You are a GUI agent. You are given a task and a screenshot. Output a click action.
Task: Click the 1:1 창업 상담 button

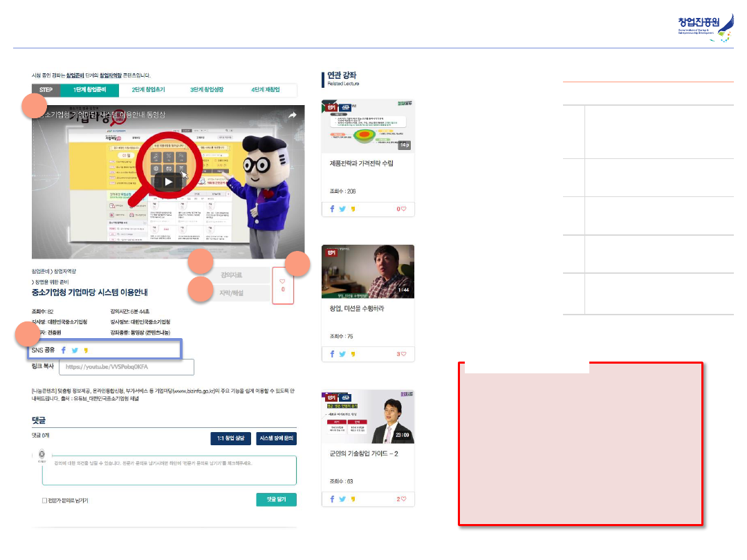point(230,438)
